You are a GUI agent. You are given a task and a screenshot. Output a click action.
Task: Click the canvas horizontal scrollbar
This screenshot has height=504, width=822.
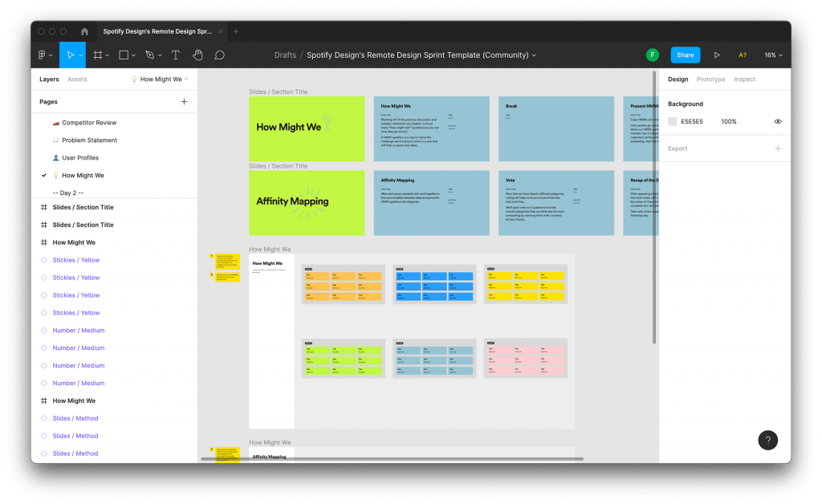coord(392,459)
